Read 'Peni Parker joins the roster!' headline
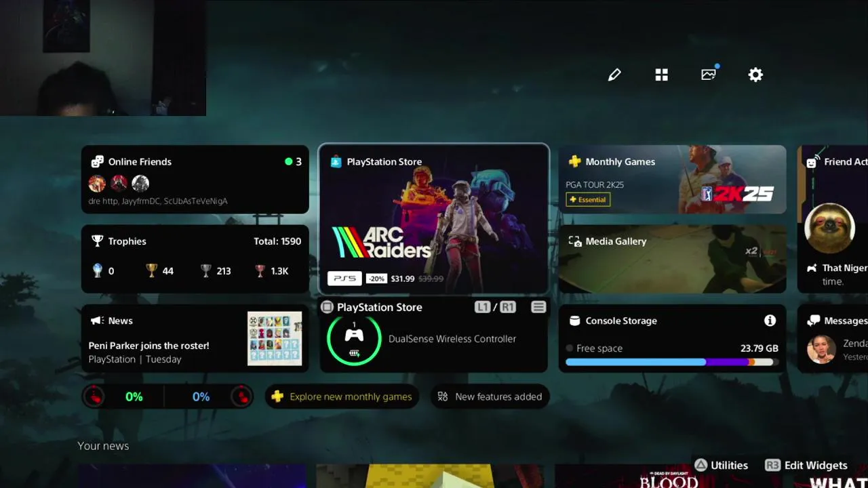This screenshot has height=488, width=868. pyautogui.click(x=149, y=346)
